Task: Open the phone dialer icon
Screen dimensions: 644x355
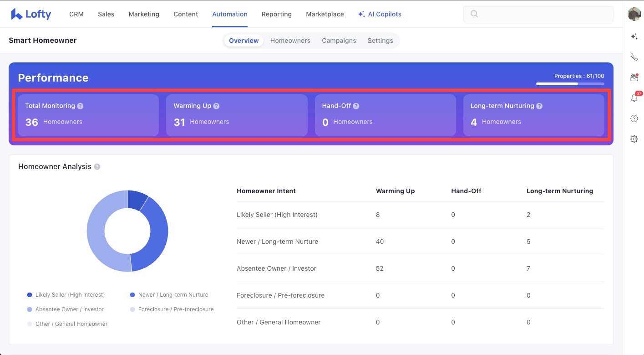Action: click(x=634, y=57)
